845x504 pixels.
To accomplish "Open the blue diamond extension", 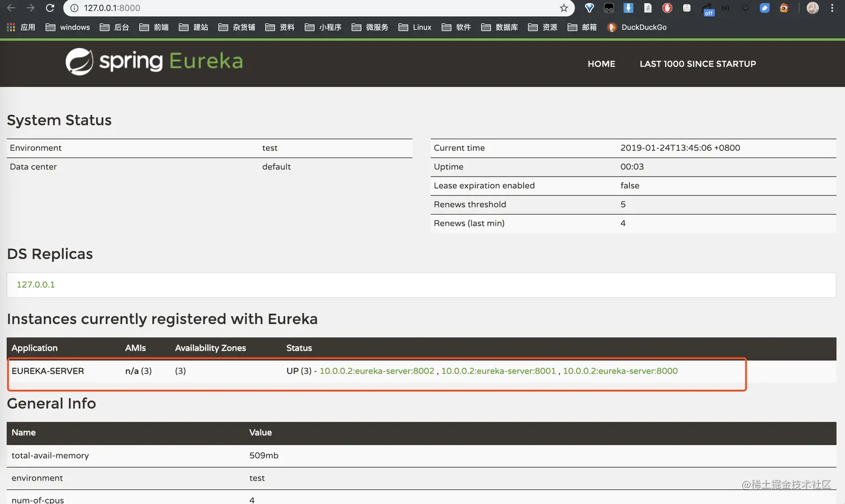I will (589, 8).
